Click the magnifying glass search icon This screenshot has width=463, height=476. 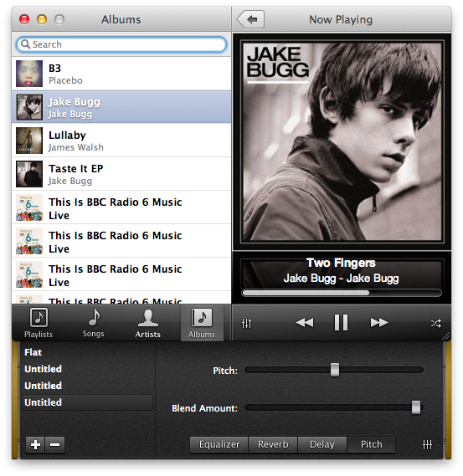click(x=25, y=44)
